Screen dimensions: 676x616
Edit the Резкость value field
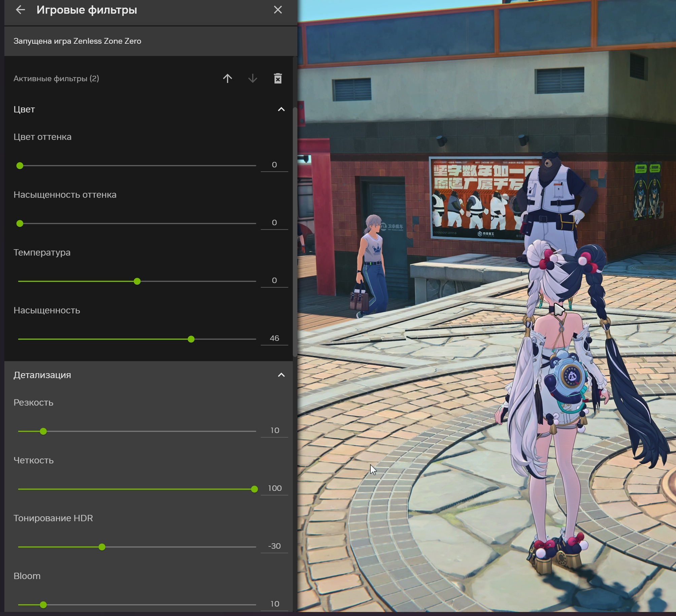[x=274, y=430]
